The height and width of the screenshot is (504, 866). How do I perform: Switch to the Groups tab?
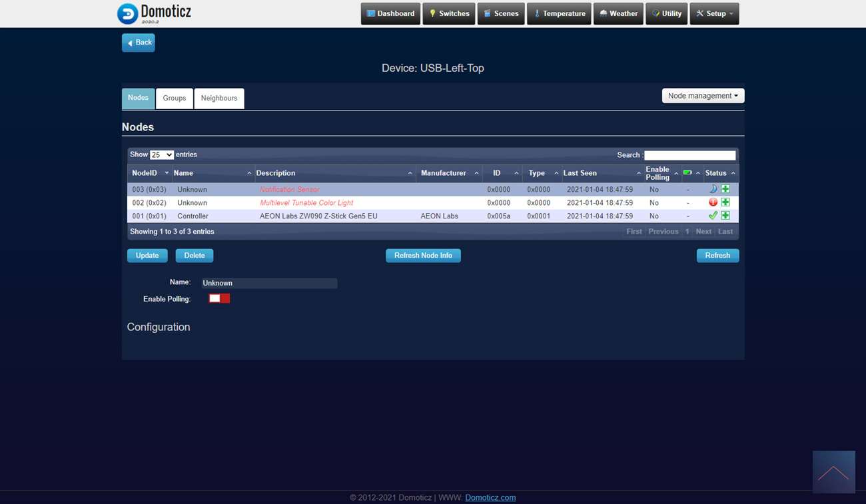[175, 98]
